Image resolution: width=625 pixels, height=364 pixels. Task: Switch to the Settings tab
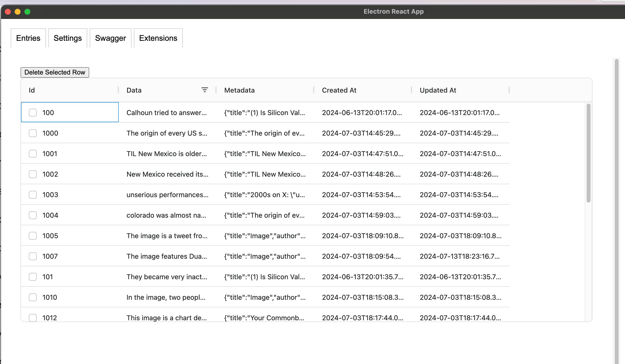point(67,38)
